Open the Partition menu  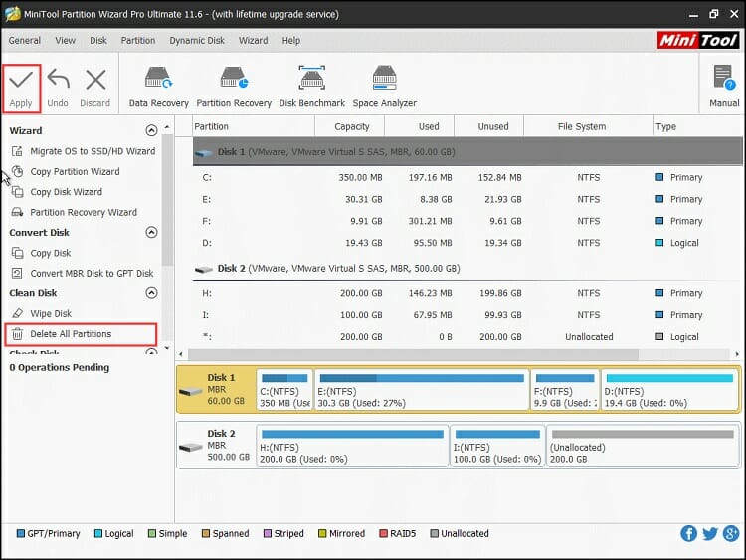(138, 41)
